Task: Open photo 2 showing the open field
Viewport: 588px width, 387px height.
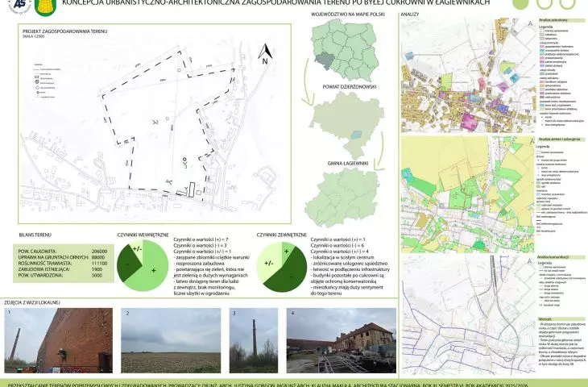Action: click(x=171, y=340)
